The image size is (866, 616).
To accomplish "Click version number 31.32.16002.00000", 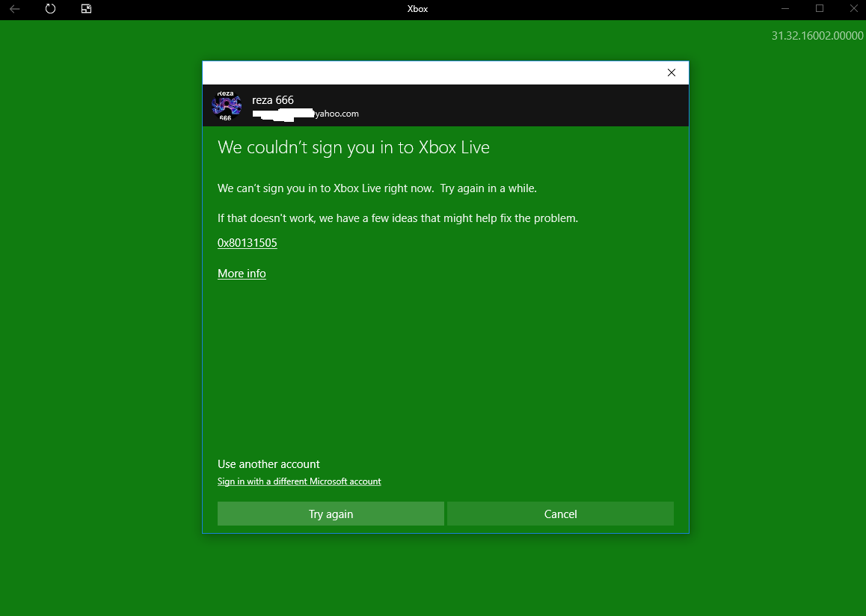I will click(x=817, y=36).
